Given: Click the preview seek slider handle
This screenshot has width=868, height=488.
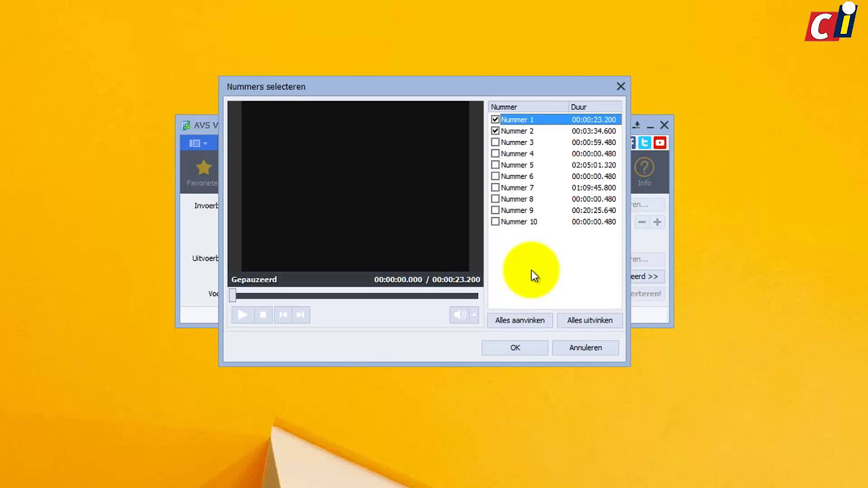Looking at the screenshot, I should tap(233, 296).
